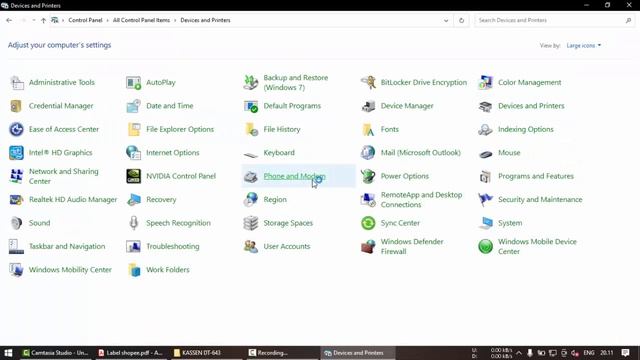Image resolution: width=640 pixels, height=360 pixels.
Task: Click Speech Recognition link
Action: pyautogui.click(x=178, y=223)
